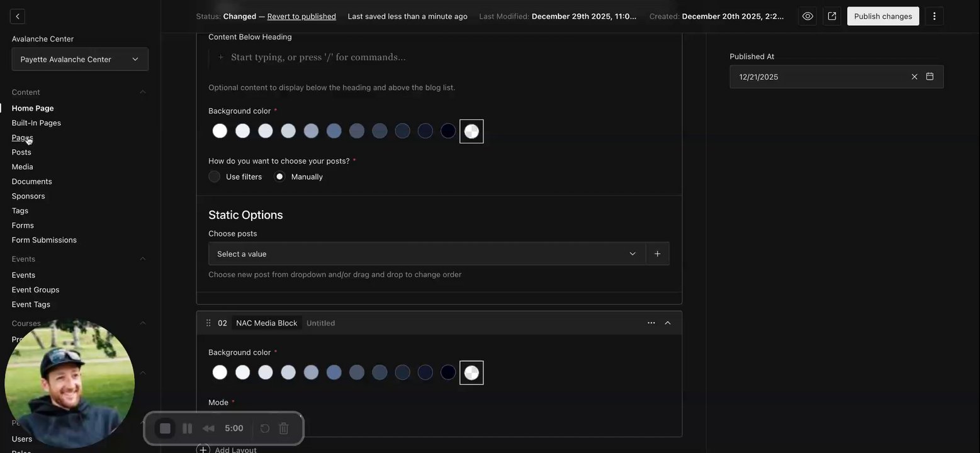The width and height of the screenshot is (980, 453).
Task: Open Posts in sidebar
Action: tap(21, 152)
